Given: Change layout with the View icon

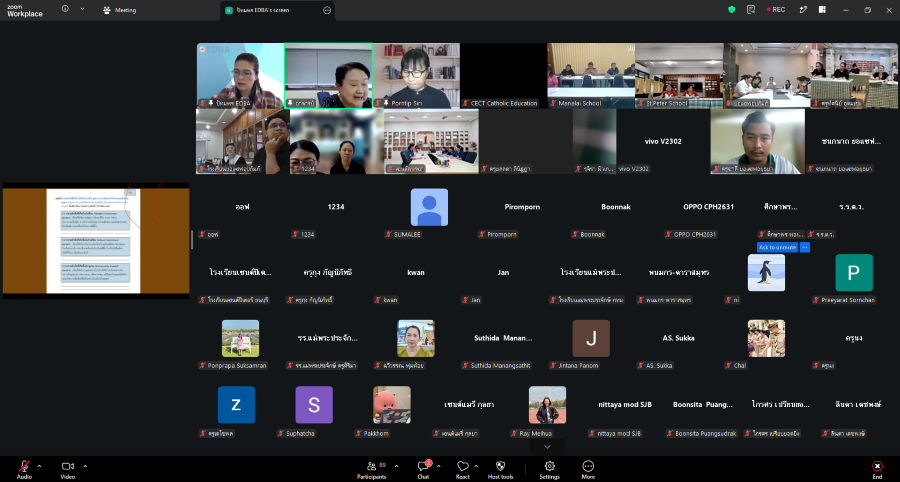Looking at the screenshot, I should point(822,10).
